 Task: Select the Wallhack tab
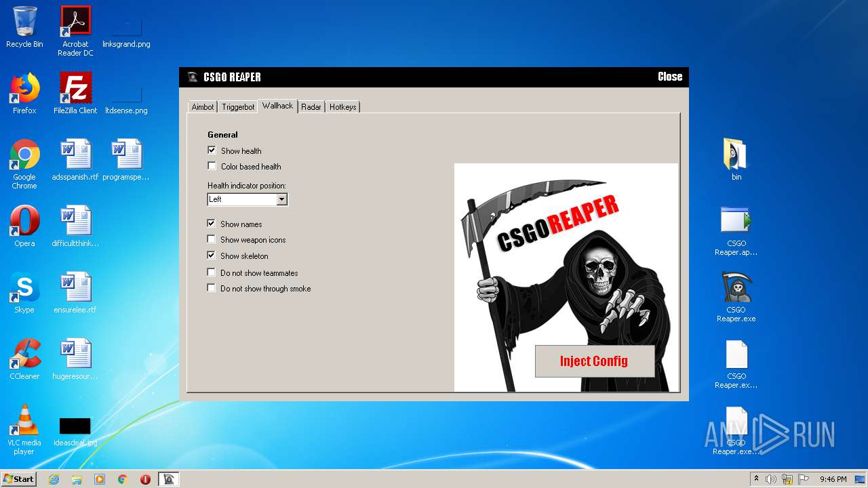(278, 106)
